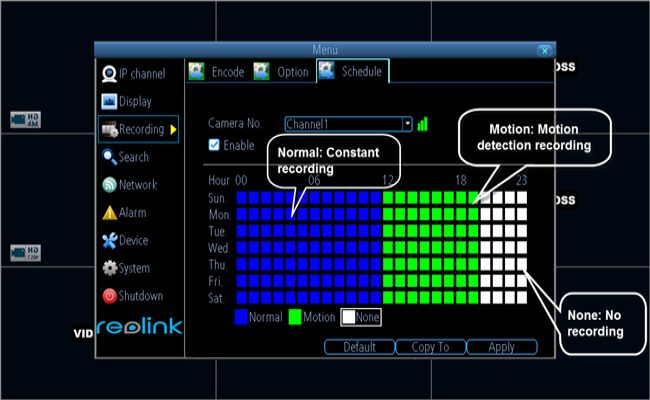Screen dimensions: 650x400
Task: Click the Apply button
Action: tap(502, 347)
